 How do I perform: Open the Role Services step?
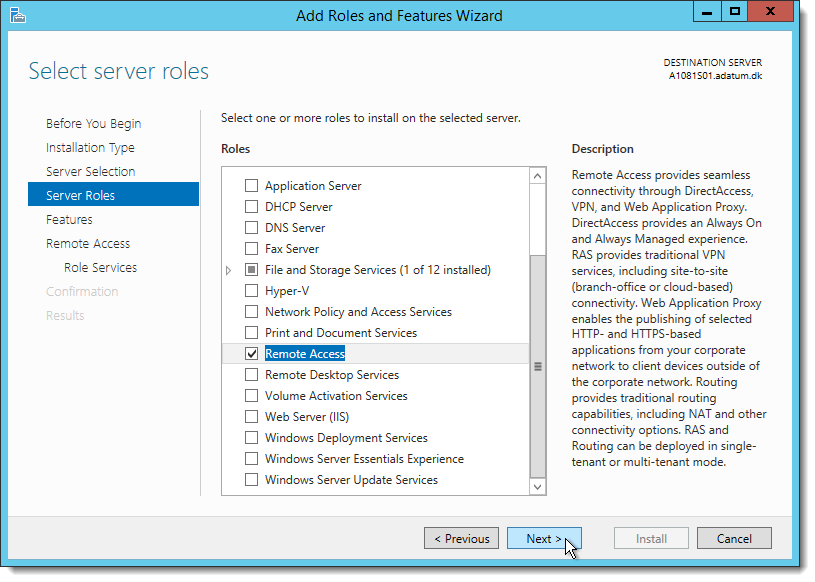(100, 268)
